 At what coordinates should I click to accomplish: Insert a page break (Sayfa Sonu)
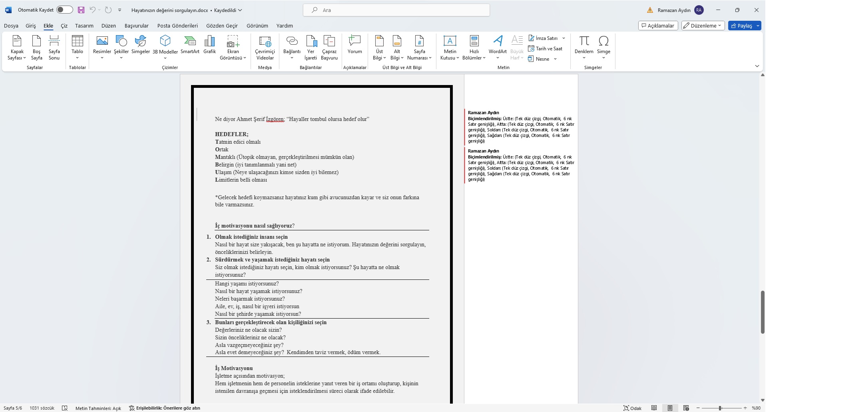54,48
